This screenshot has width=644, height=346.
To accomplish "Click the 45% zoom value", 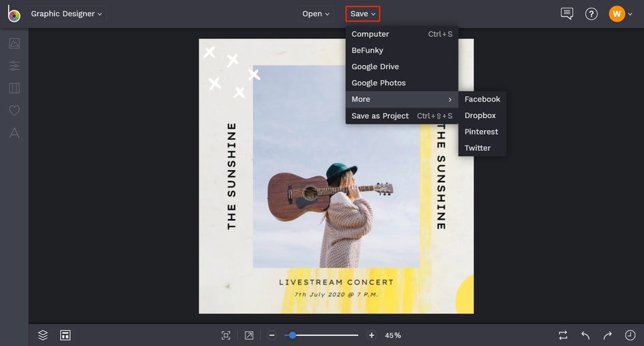I will [393, 335].
